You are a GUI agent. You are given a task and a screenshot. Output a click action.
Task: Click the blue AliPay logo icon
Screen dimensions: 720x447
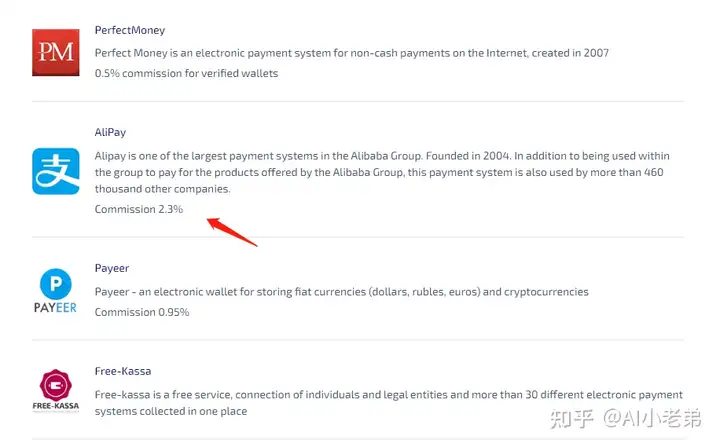[x=56, y=171]
